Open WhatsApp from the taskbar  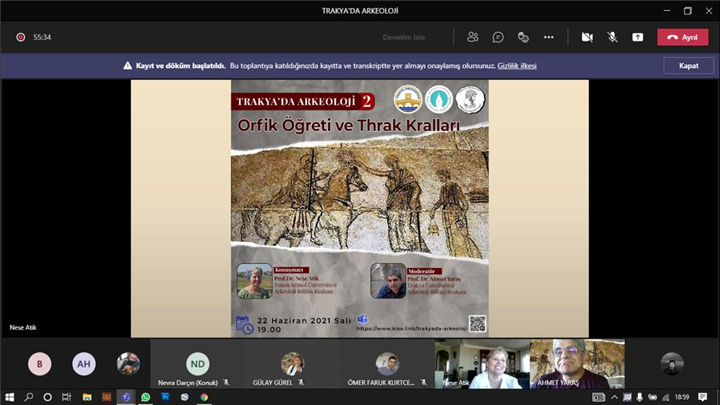(146, 397)
